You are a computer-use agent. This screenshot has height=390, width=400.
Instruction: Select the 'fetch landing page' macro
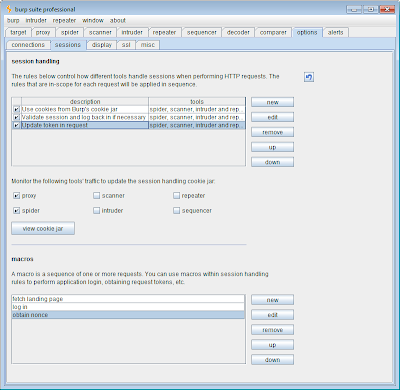(x=128, y=299)
